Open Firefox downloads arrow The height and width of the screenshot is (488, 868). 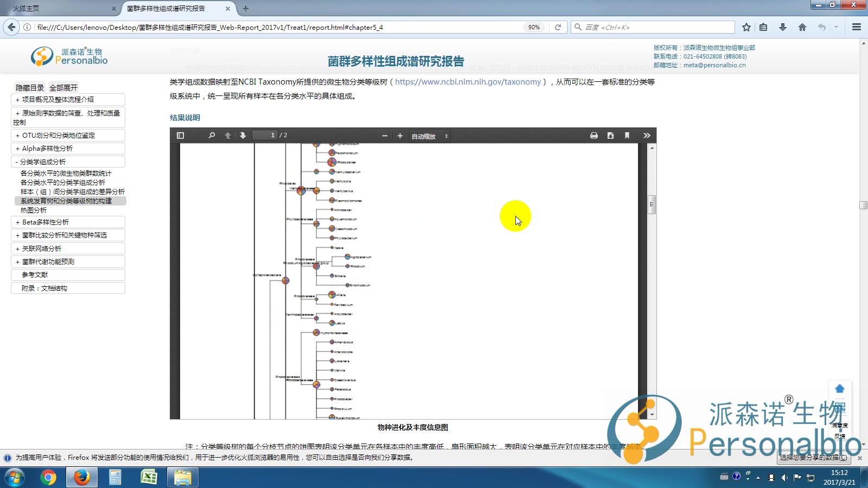click(783, 27)
